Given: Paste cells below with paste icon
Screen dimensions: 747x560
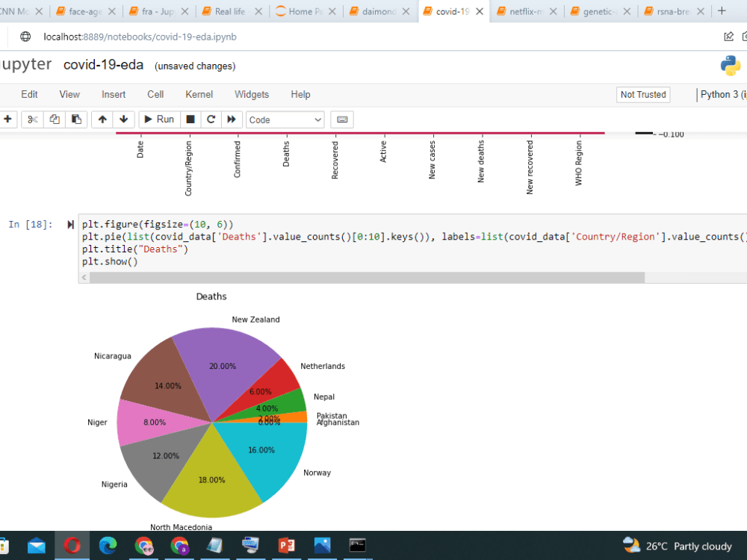Looking at the screenshot, I should coord(75,119).
